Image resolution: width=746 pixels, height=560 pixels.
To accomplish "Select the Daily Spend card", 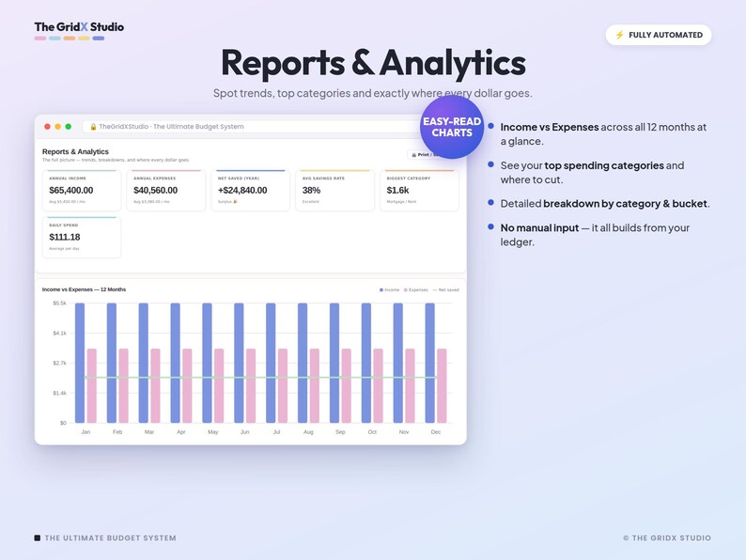I will 82,238.
